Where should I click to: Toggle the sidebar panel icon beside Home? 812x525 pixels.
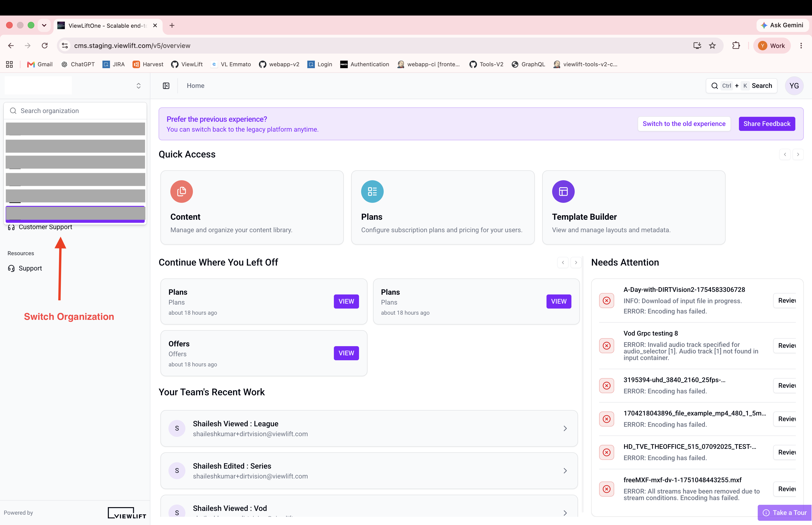click(x=166, y=86)
